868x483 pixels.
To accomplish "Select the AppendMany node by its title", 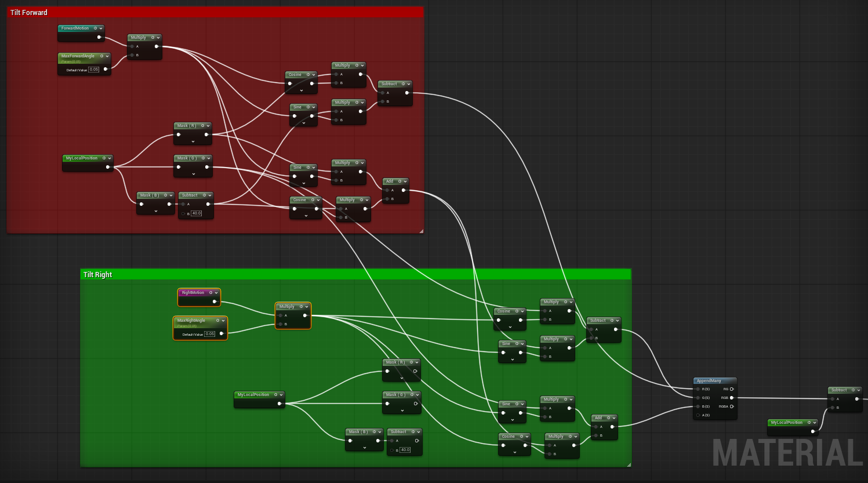I will (709, 381).
